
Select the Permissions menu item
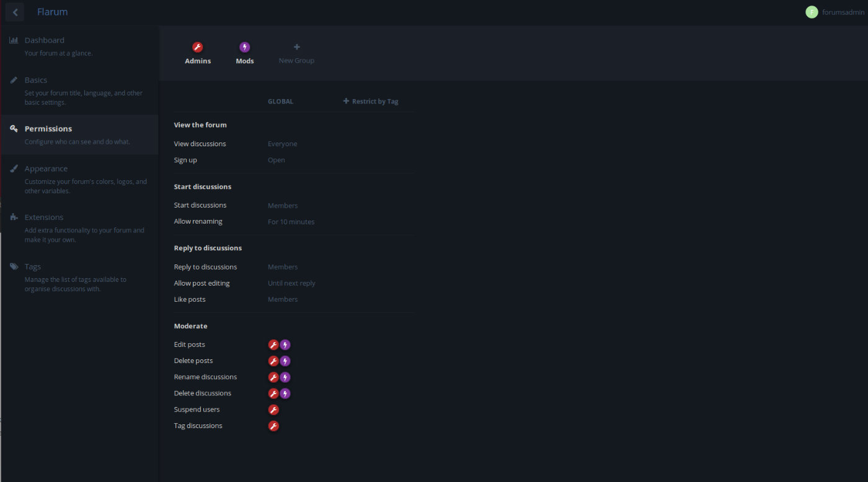(79, 134)
